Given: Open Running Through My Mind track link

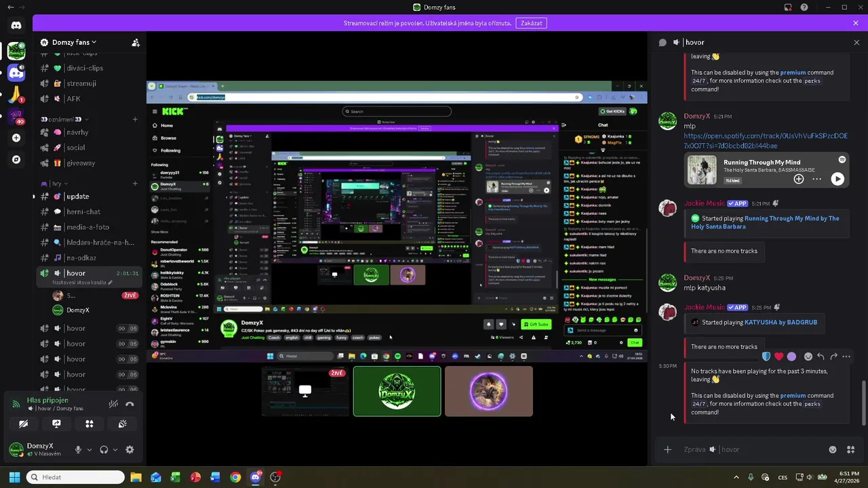Looking at the screenshot, I should point(765,222).
